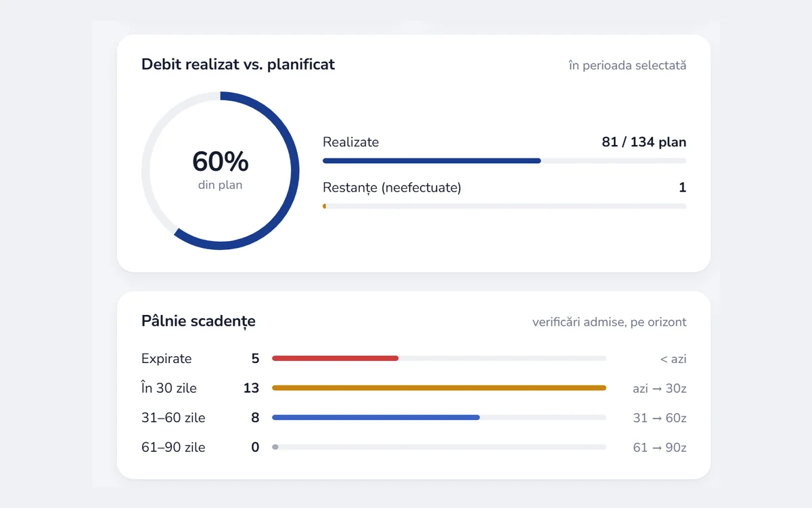The width and height of the screenshot is (812, 508).
Task: Click the 'Debit realizat vs. planificat' heading
Action: pos(238,64)
